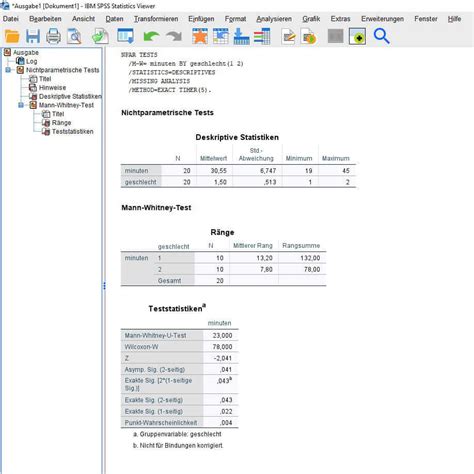
Task: Select Nichtparametrische Tests in the outline
Action: pyautogui.click(x=62, y=70)
